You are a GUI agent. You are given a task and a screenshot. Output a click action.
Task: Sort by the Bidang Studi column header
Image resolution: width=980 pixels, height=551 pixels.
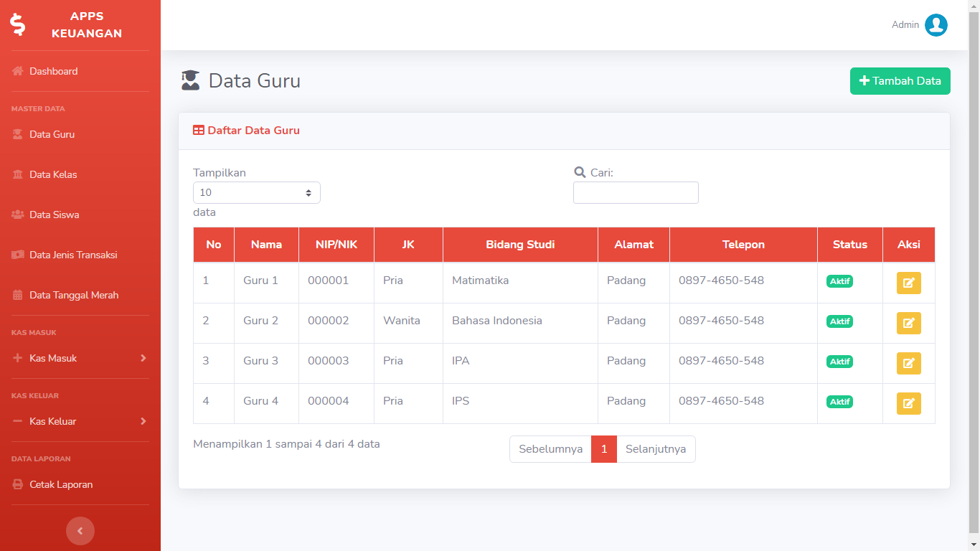click(520, 245)
